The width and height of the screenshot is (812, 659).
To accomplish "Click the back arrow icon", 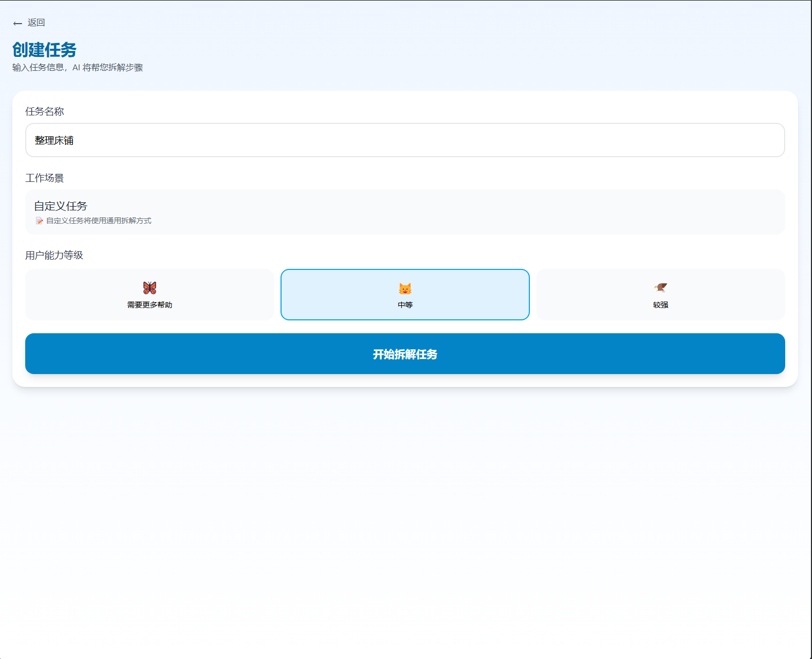I will 18,23.
